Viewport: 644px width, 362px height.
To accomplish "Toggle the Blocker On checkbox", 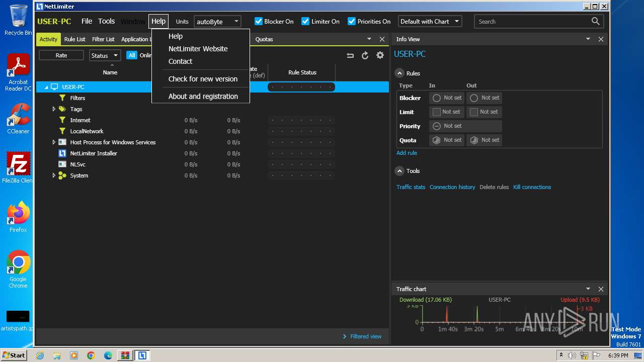I will pos(259,21).
